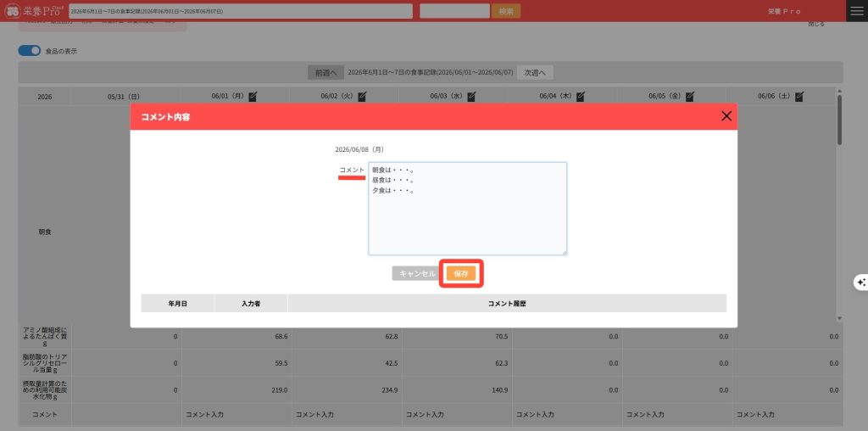Click value 219.0 in carbohydrate row
Image resolution: width=868 pixels, height=431 pixels.
click(280, 390)
